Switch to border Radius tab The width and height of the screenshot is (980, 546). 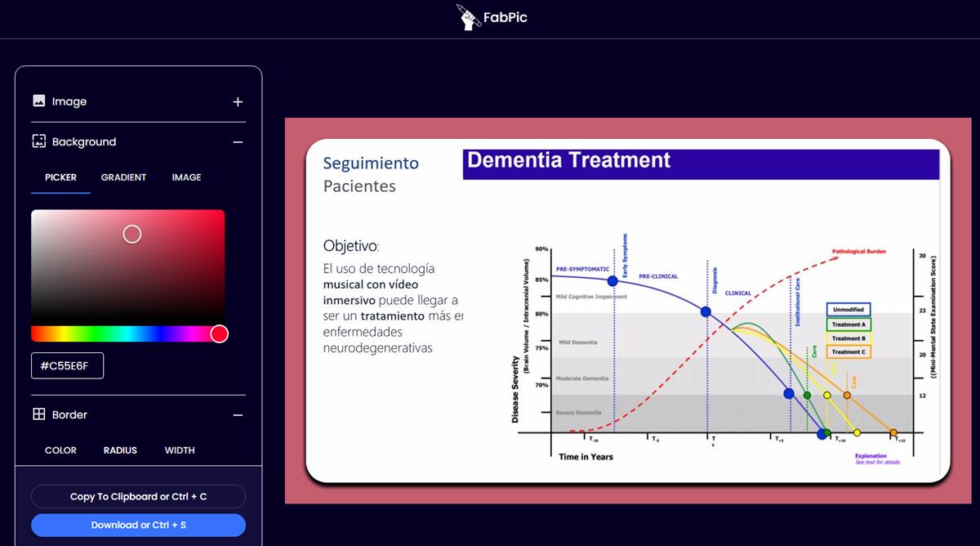(120, 450)
